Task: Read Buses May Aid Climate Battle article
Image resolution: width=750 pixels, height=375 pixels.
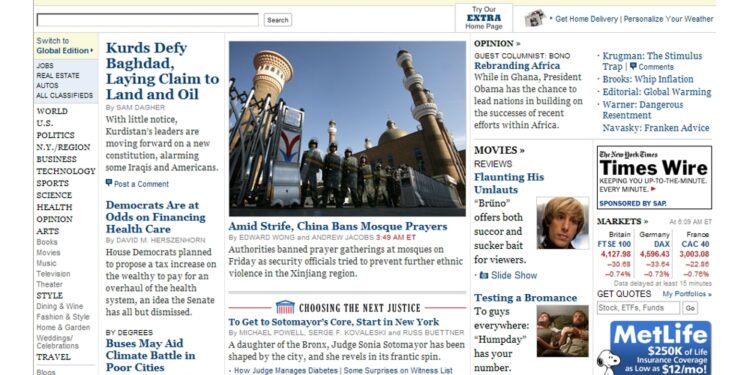Action: pyautogui.click(x=150, y=355)
